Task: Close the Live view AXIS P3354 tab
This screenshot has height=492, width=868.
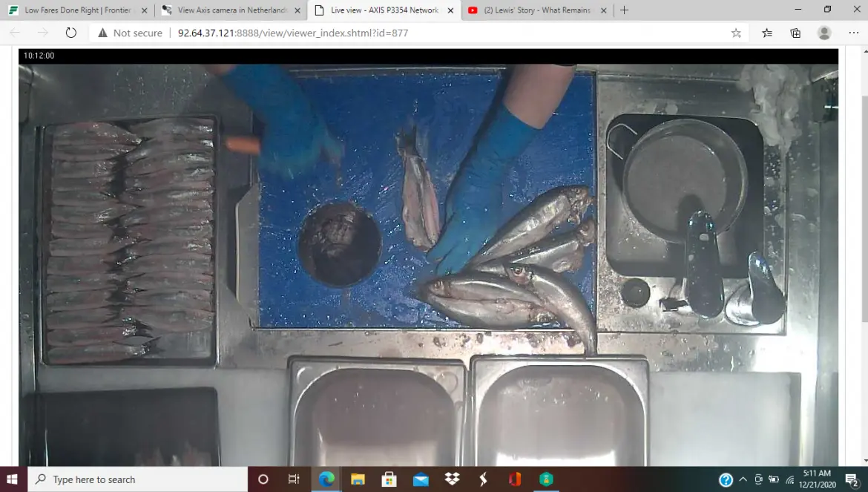Action: click(450, 10)
